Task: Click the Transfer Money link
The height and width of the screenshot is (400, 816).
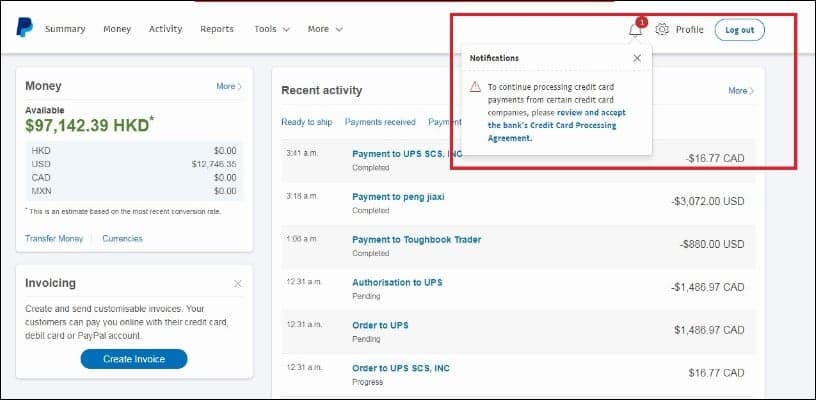Action: click(54, 239)
